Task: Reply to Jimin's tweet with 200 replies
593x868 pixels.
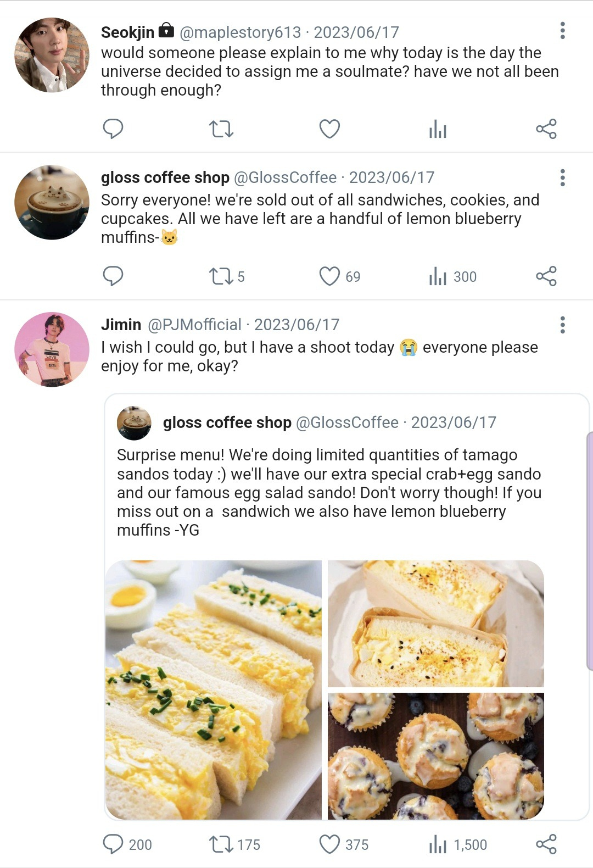Action: 113,844
